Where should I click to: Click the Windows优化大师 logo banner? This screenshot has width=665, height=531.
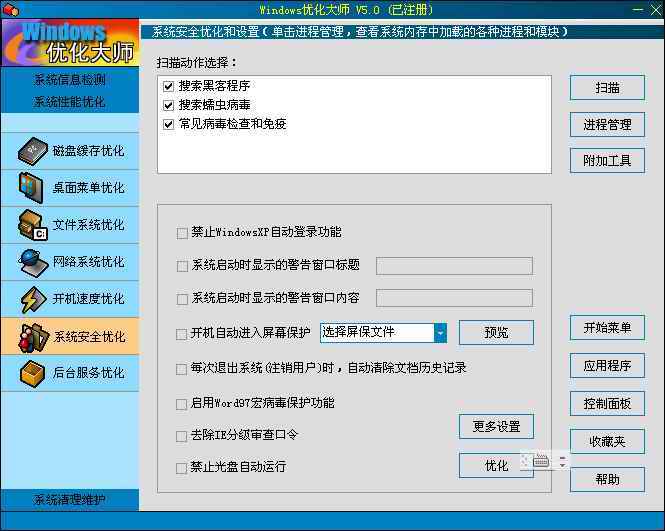tap(70, 43)
